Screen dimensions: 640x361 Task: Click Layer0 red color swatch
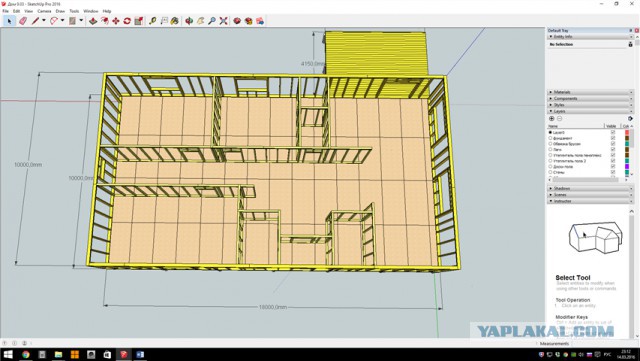click(627, 132)
